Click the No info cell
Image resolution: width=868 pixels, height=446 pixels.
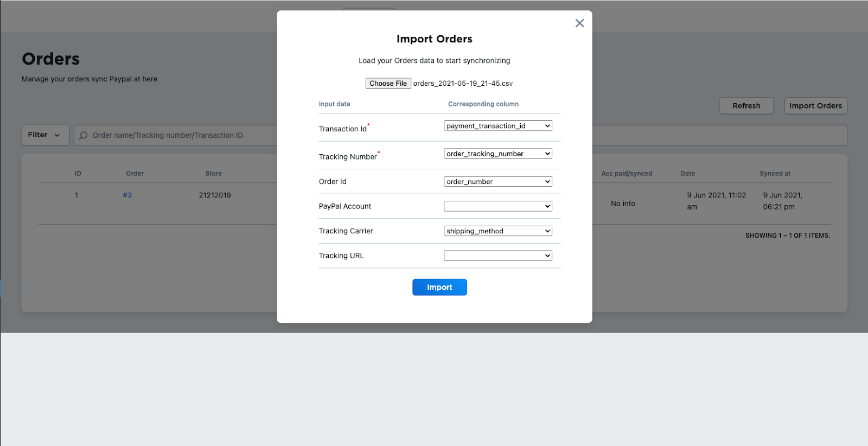pyautogui.click(x=623, y=204)
